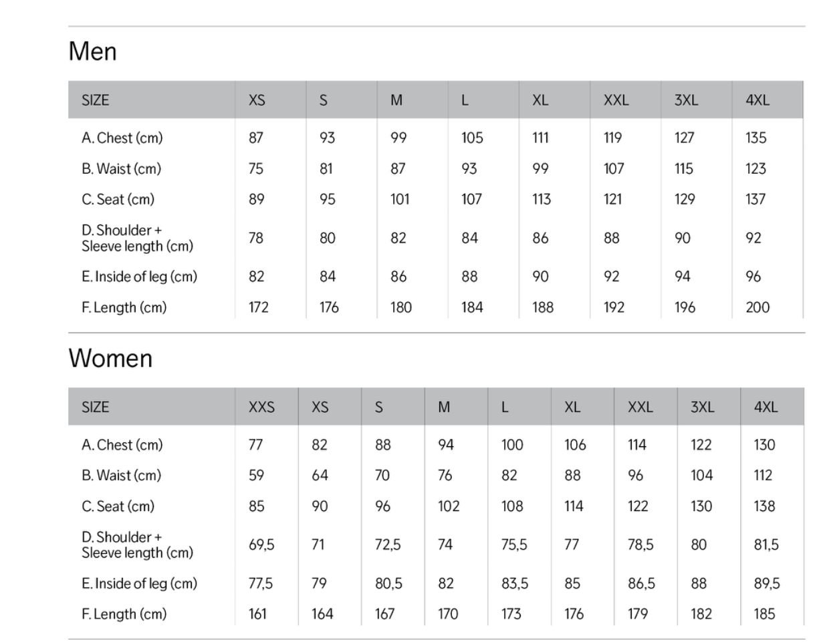Click Women's shoulder sleeve value 69,5
The height and width of the screenshot is (644, 827).
click(261, 545)
